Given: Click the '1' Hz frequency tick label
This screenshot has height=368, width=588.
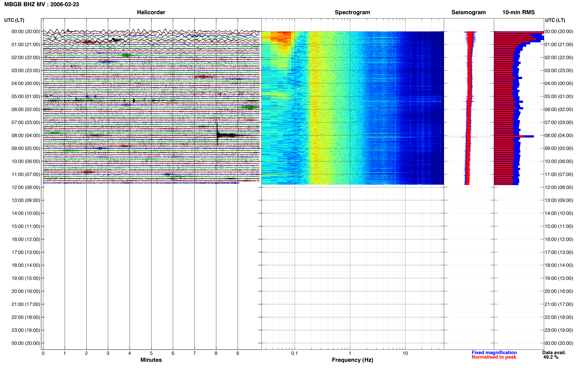Looking at the screenshot, I should pyautogui.click(x=350, y=353).
